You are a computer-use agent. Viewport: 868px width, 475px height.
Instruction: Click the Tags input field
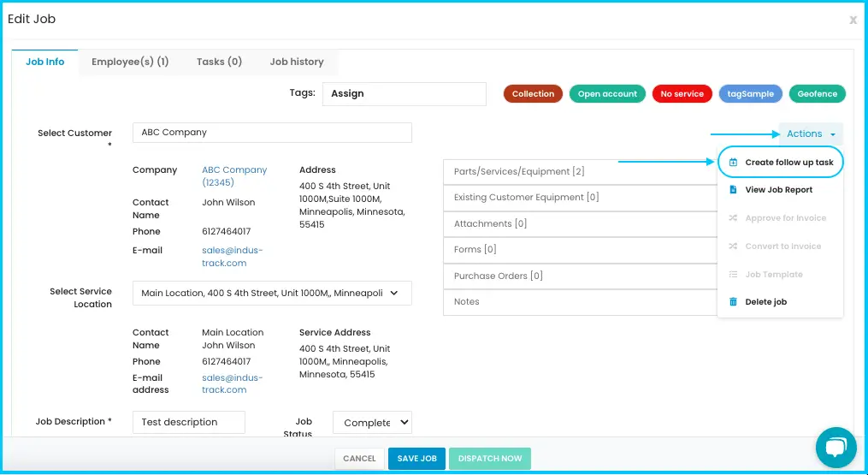404,93
